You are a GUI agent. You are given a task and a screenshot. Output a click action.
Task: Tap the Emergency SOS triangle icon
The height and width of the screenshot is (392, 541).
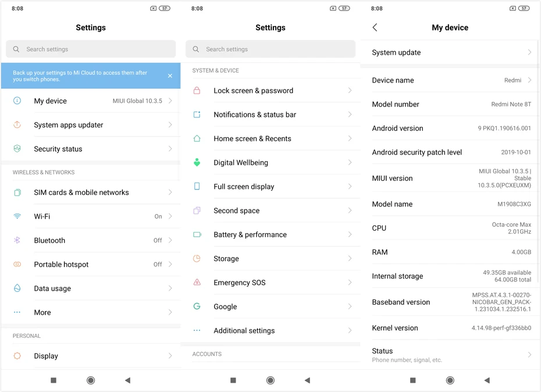[197, 282]
